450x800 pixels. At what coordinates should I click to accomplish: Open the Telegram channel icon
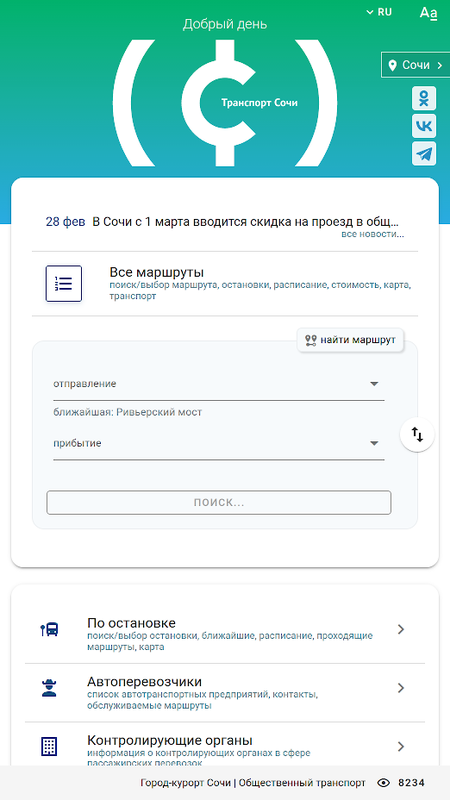[423, 154]
